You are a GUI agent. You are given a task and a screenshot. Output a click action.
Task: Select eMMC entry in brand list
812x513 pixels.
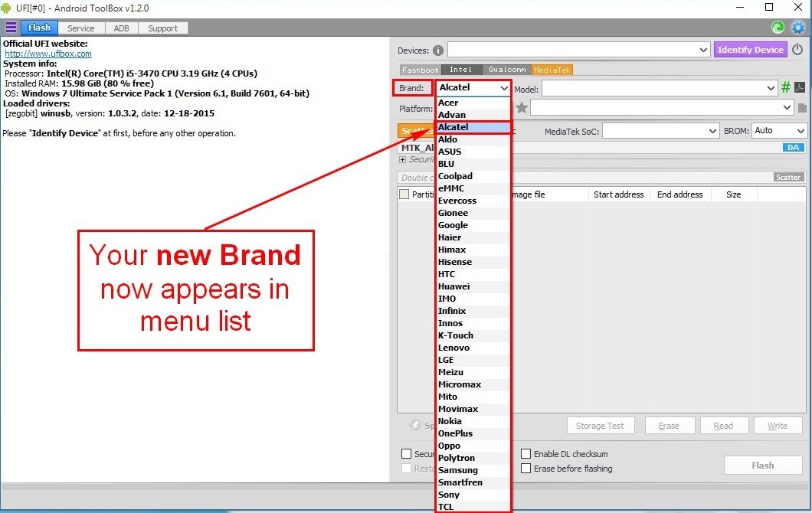473,188
